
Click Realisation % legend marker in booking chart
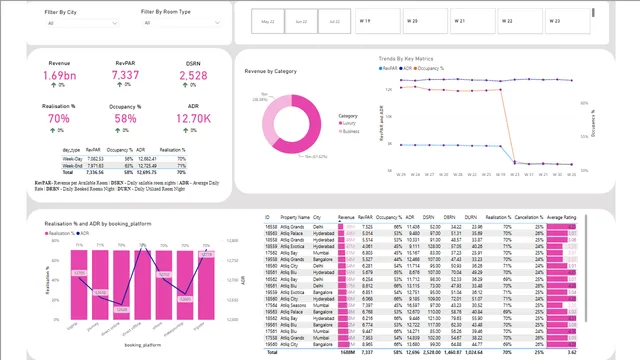tap(47, 233)
